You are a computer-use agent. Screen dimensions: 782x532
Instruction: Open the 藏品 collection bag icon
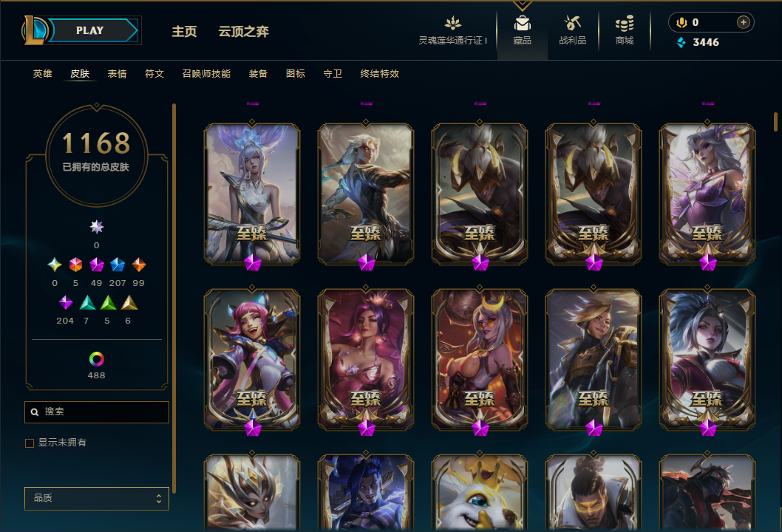point(522,23)
